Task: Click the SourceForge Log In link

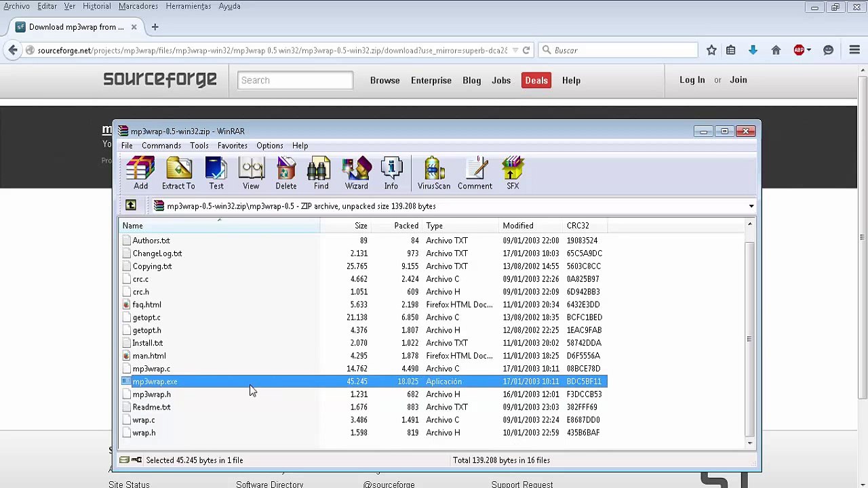Action: 692,80
